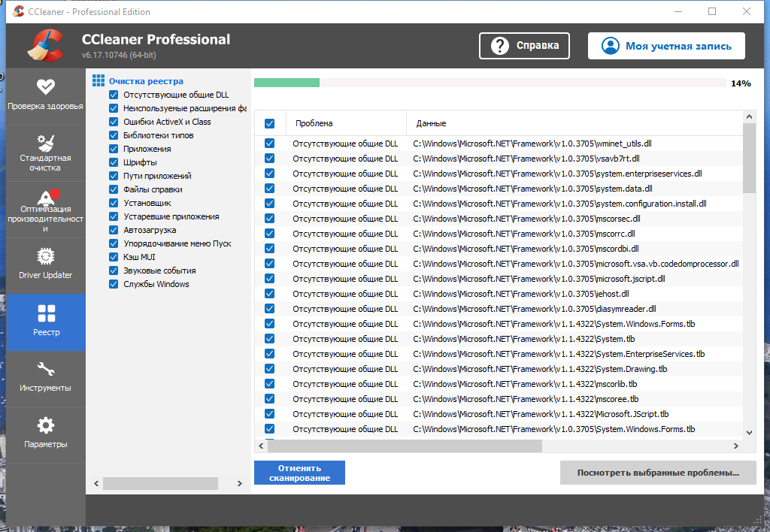The height and width of the screenshot is (532, 770).
Task: Open Оптимизация производительности rocket icon
Action: click(47, 196)
